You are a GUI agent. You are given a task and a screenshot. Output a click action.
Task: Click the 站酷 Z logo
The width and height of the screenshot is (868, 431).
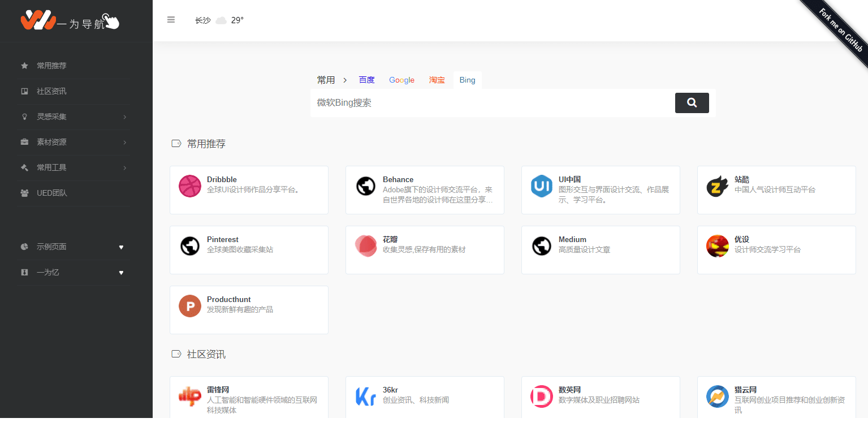[x=718, y=186]
